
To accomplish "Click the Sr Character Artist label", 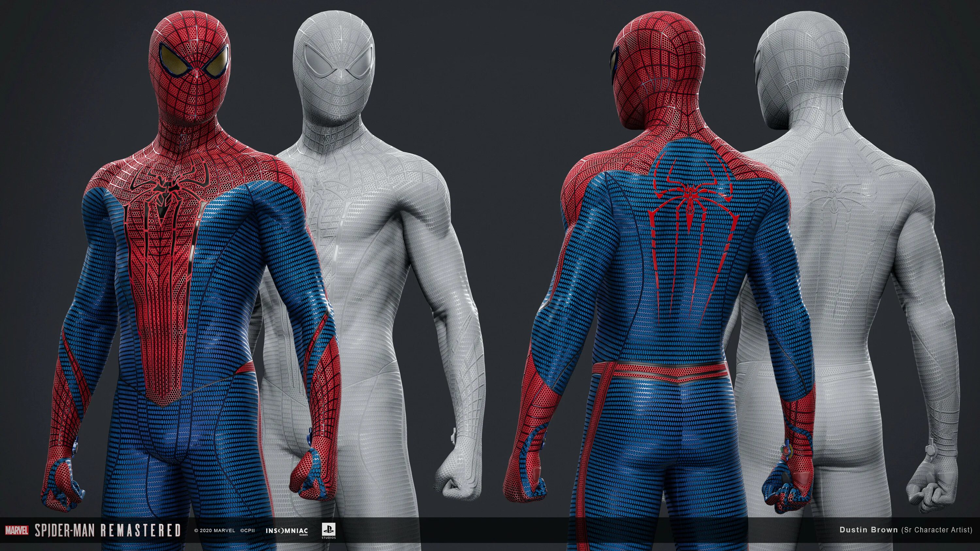I will pyautogui.click(x=937, y=530).
